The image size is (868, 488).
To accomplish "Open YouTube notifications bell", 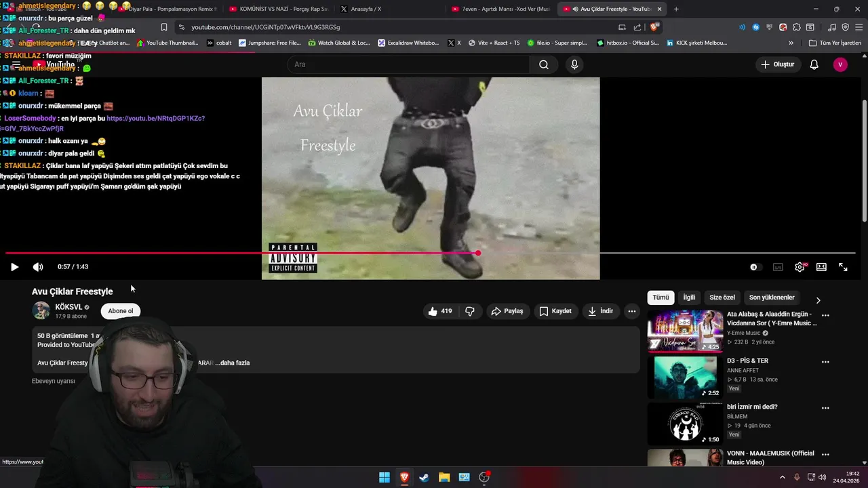I will click(814, 64).
